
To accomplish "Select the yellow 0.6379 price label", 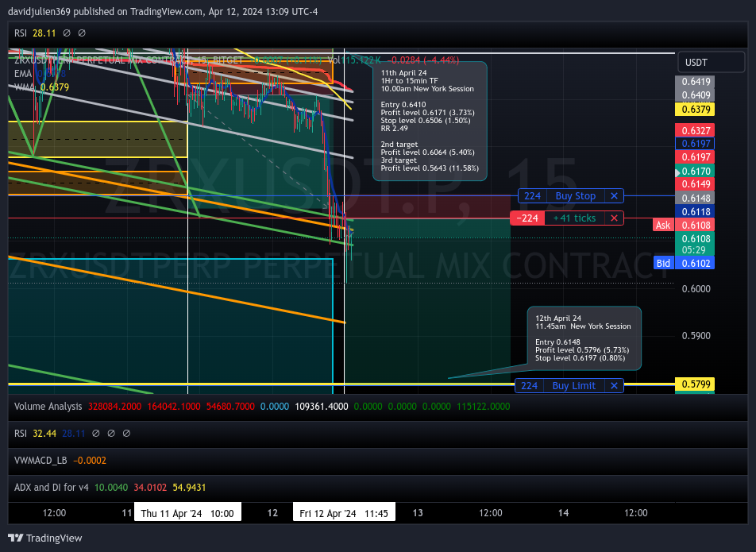I will (695, 110).
